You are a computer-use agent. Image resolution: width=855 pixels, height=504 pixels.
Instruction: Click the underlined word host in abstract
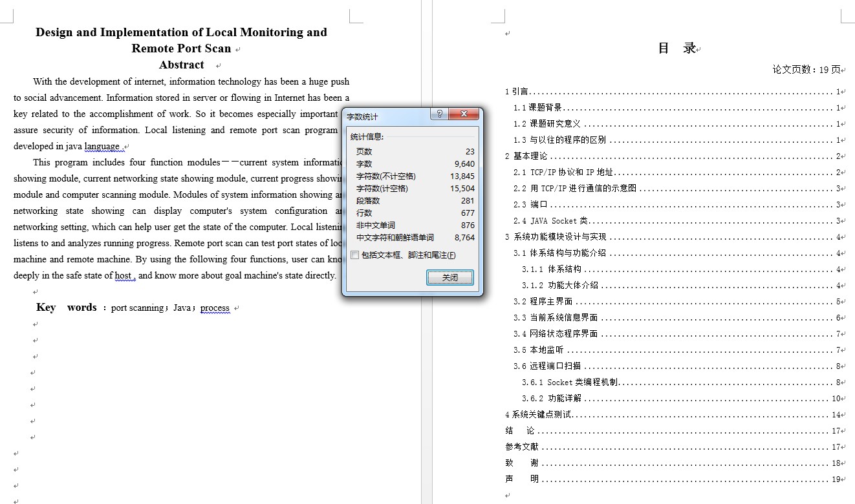pyautogui.click(x=123, y=275)
